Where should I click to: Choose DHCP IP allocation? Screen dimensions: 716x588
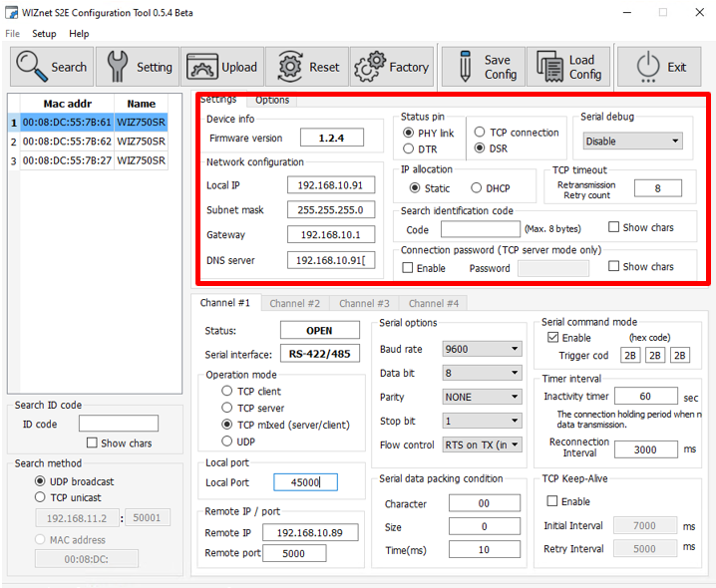pyautogui.click(x=491, y=188)
